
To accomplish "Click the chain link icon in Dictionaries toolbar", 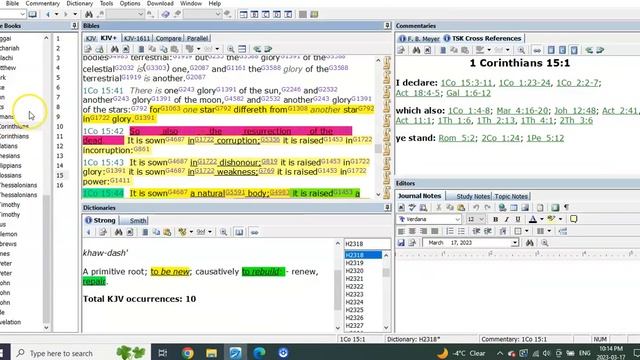I will coord(254,232).
